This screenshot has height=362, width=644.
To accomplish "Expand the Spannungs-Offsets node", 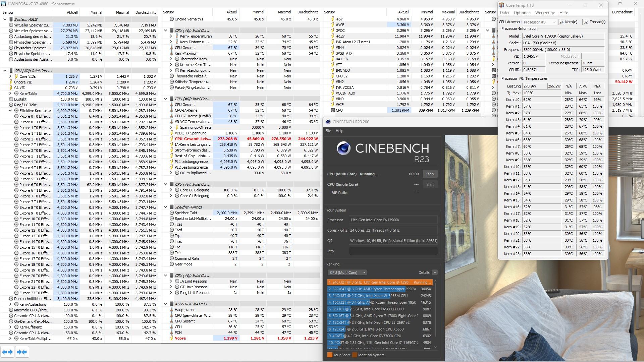I will tap(171, 127).
